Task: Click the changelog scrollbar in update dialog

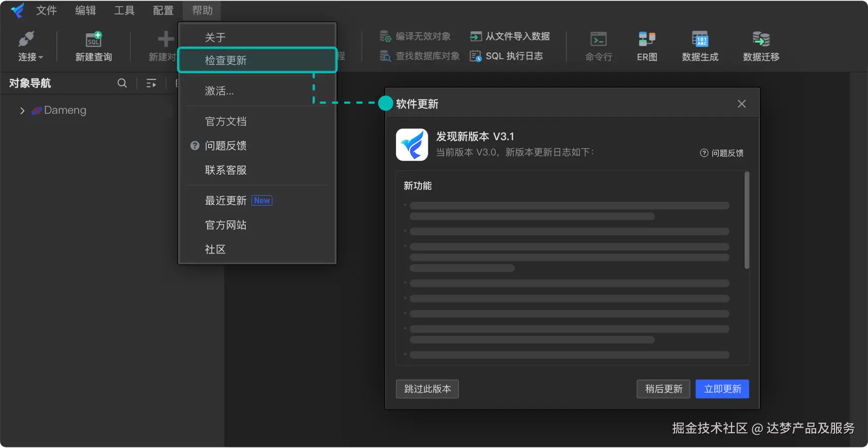Action: point(747,220)
